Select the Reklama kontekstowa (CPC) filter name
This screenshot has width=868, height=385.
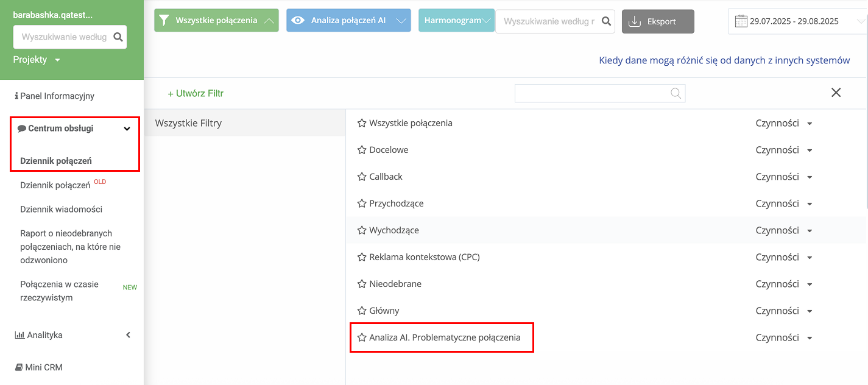425,257
